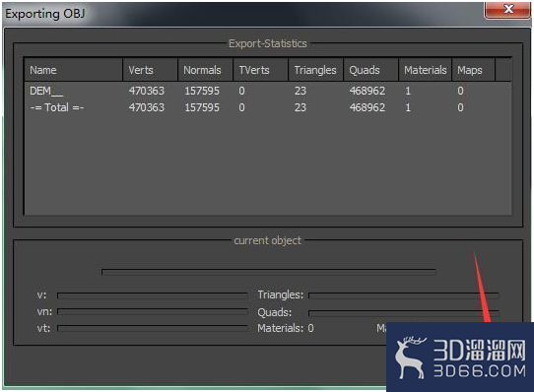The width and height of the screenshot is (534, 392).
Task: Click Normals value 157595 in Total row
Action: pos(202,107)
